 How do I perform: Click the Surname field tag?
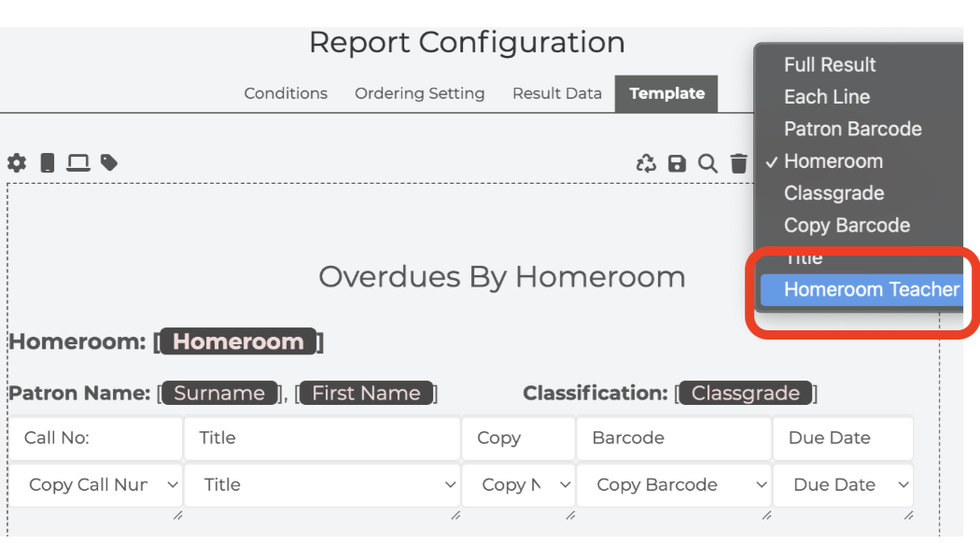[219, 393]
